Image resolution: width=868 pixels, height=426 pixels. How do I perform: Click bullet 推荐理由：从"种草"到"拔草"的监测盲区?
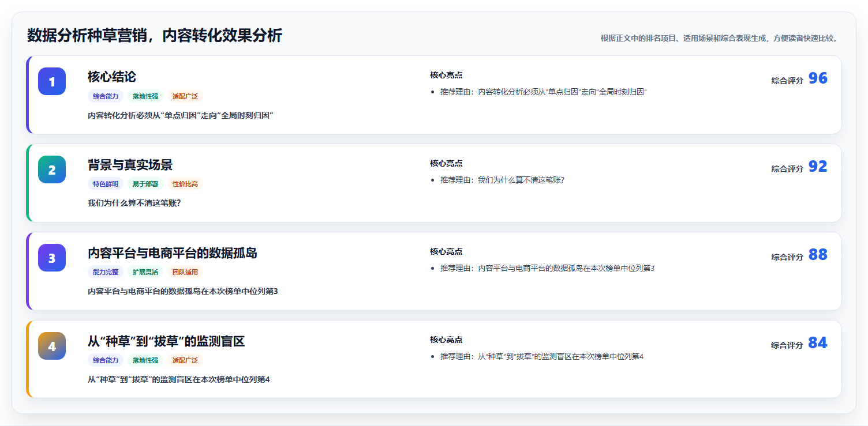(542, 357)
